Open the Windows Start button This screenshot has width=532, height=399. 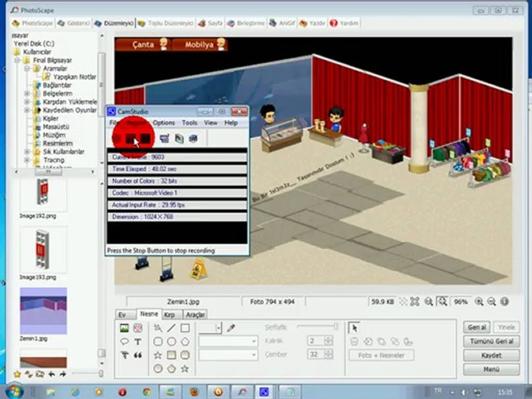click(x=14, y=391)
